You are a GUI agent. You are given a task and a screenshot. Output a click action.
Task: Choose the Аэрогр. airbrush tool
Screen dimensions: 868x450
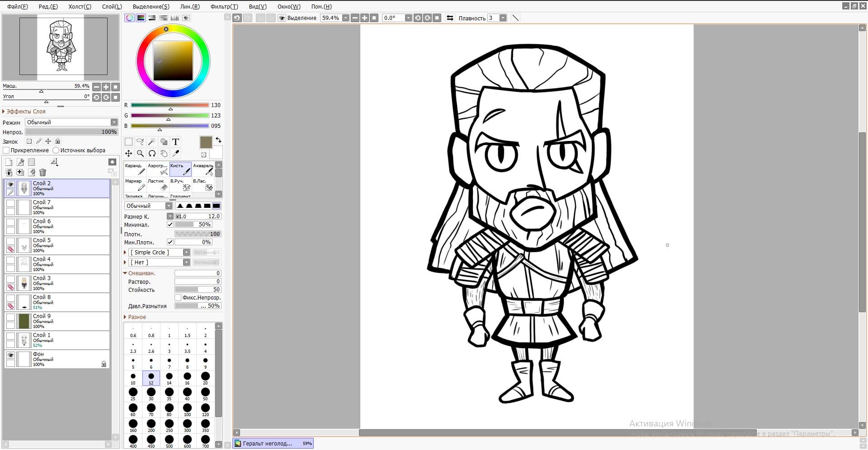(158, 169)
